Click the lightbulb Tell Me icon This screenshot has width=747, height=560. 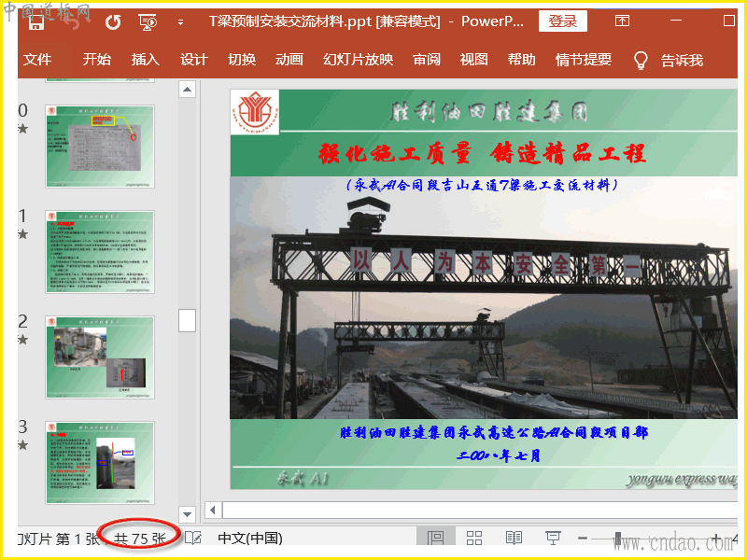click(x=641, y=61)
